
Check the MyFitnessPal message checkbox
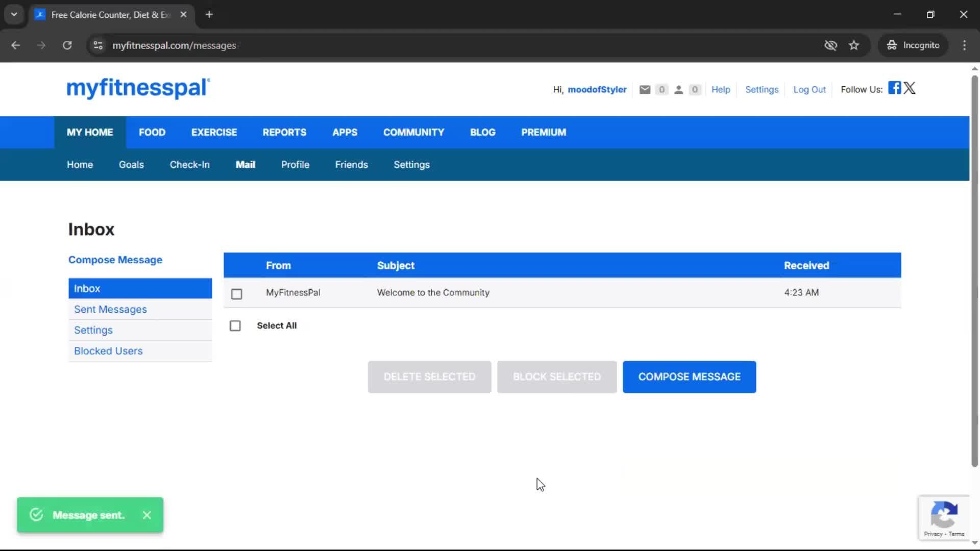click(236, 294)
